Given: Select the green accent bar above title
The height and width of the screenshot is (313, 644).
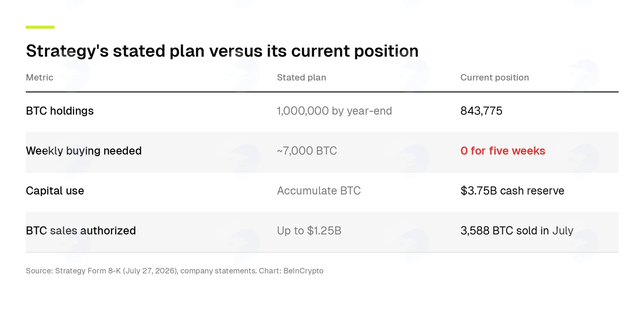Looking at the screenshot, I should coord(40,27).
